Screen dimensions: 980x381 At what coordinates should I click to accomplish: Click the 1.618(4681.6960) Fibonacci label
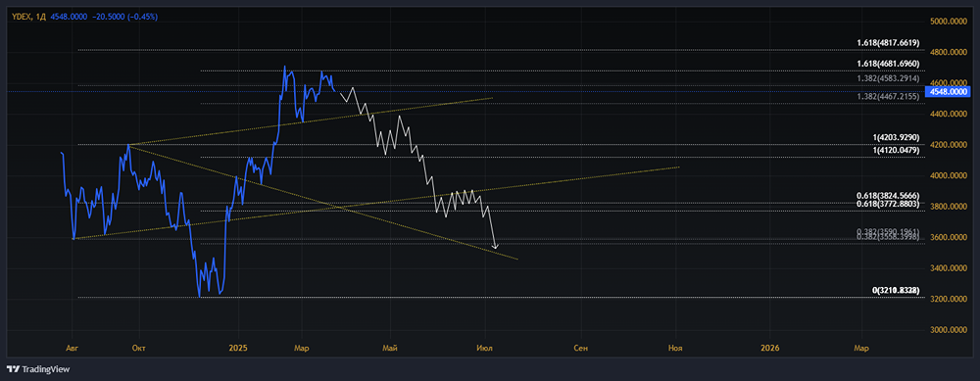tap(888, 64)
